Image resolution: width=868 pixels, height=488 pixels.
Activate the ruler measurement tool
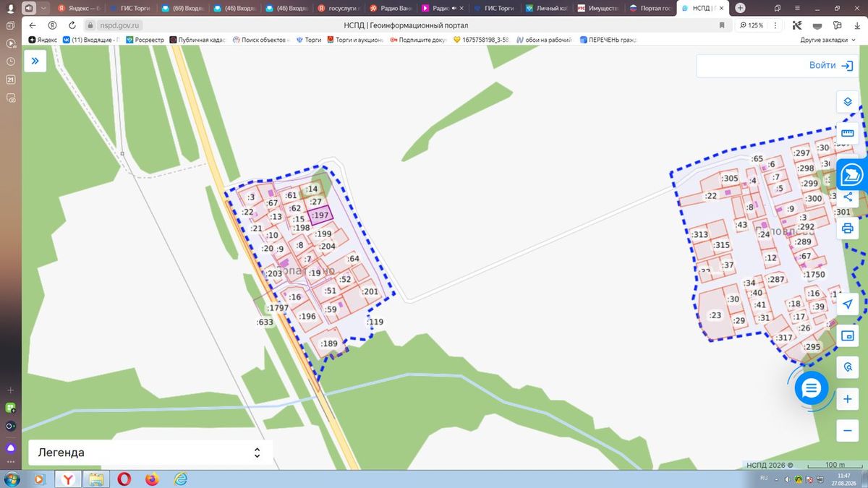coord(848,133)
